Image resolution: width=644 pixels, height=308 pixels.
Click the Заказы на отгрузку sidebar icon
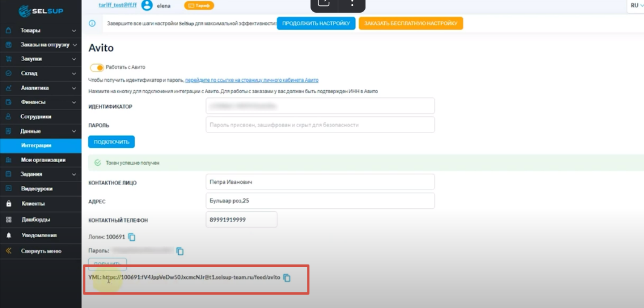coord(8,45)
